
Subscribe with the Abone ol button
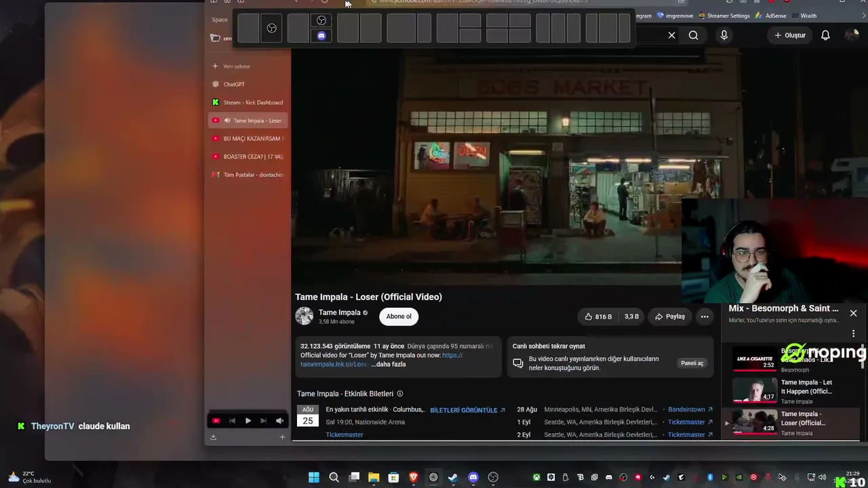(x=399, y=317)
